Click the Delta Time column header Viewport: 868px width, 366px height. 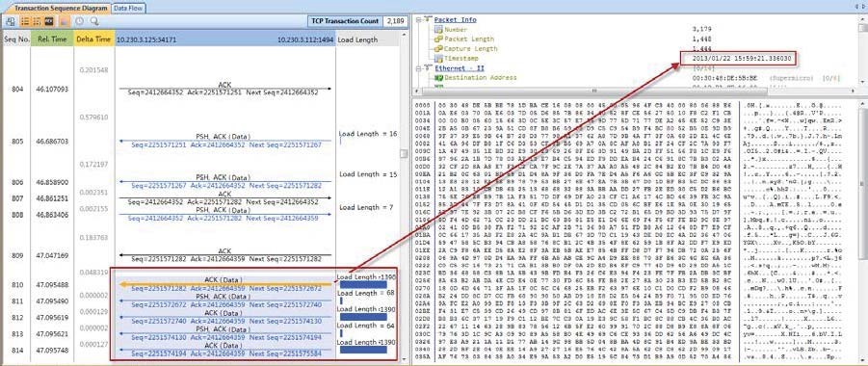coord(94,39)
